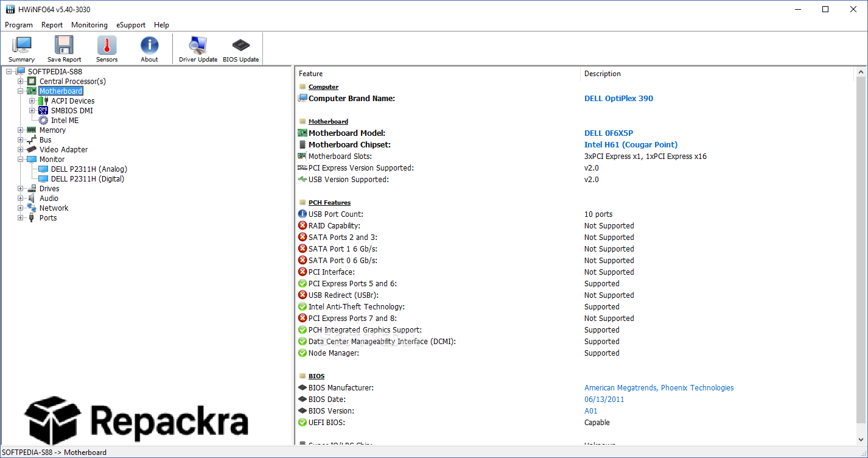Open the Program menu

[x=19, y=25]
